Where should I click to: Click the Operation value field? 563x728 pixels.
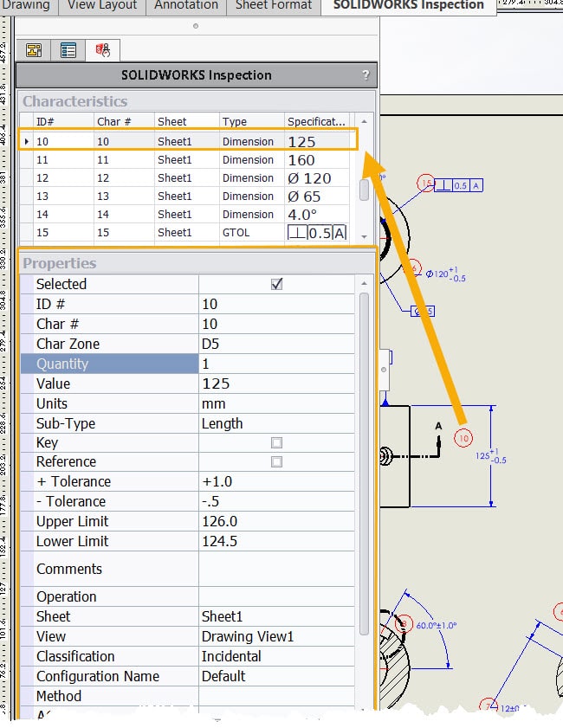click(x=277, y=597)
